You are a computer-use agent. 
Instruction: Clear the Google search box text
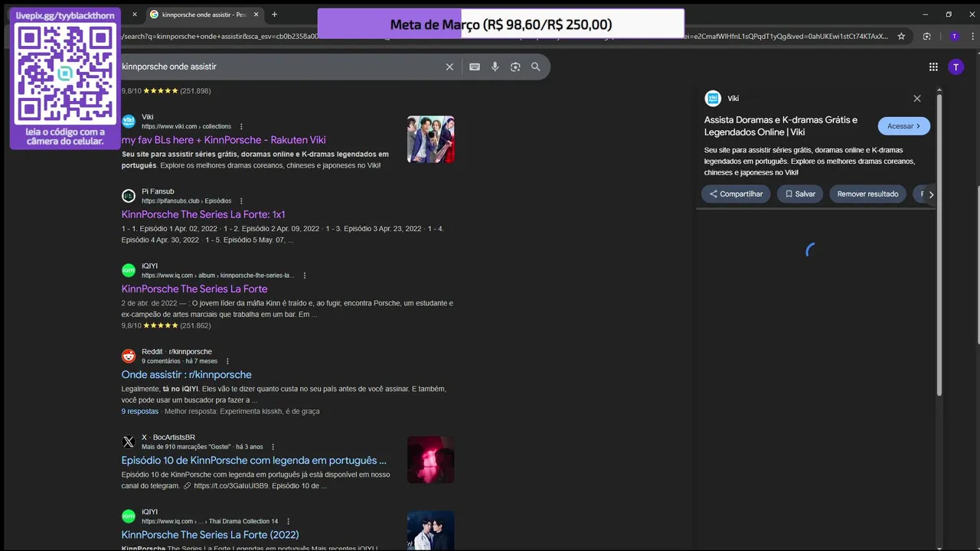[x=449, y=67]
